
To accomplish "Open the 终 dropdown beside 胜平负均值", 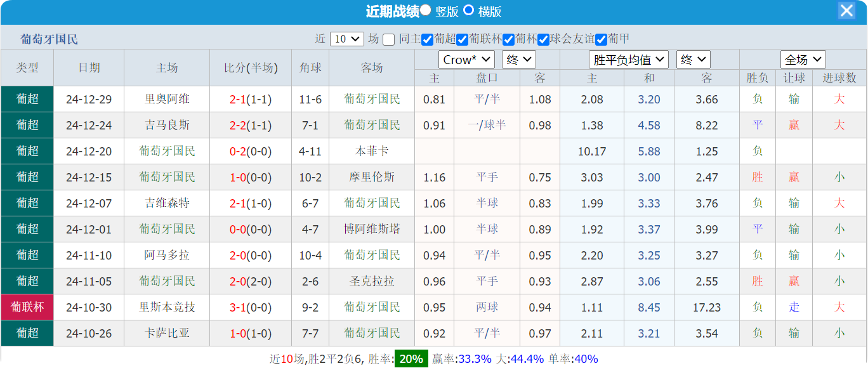I will click(693, 60).
